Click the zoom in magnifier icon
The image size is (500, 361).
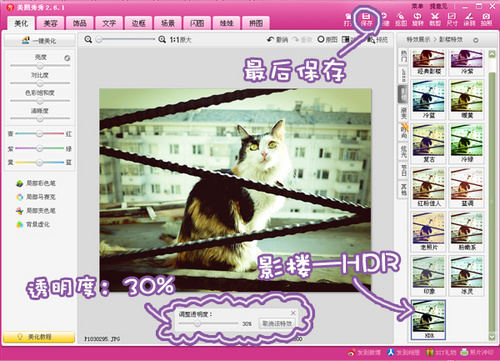coord(162,40)
